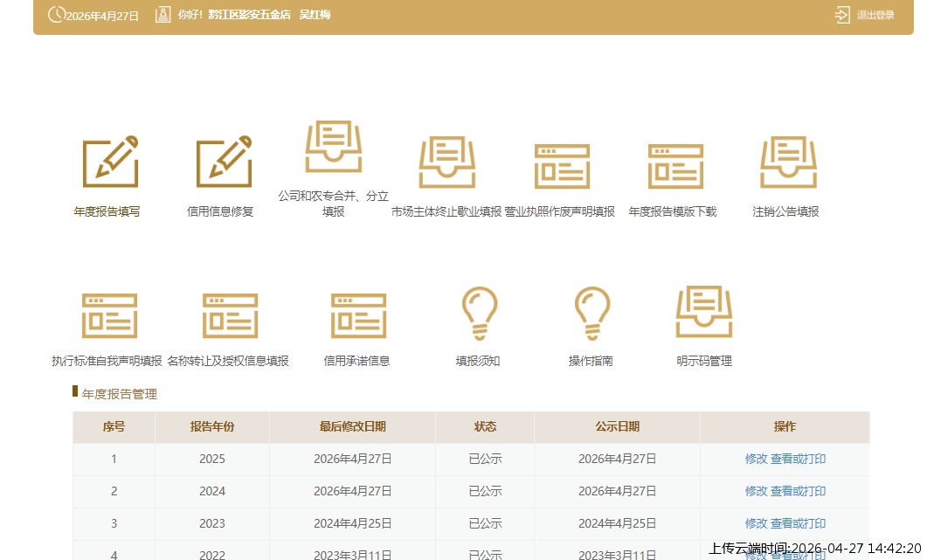Open the 信用承诺信息 icon
This screenshot has width=927, height=560.
click(357, 315)
